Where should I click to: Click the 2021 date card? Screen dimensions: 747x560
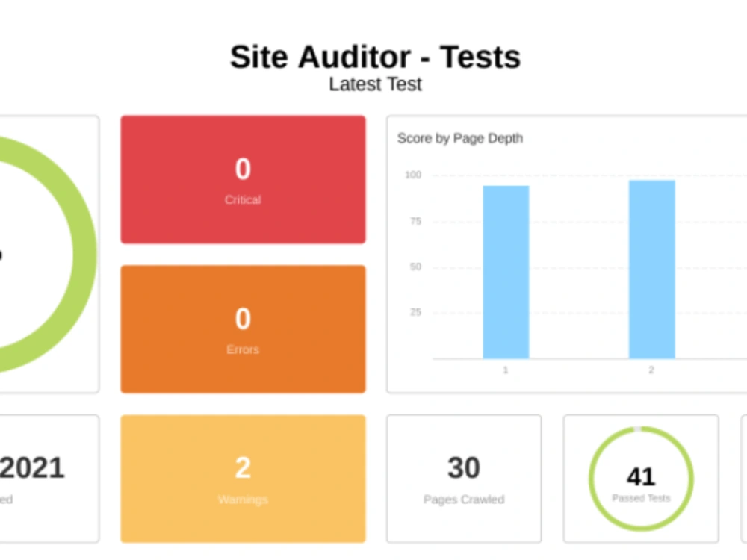pyautogui.click(x=49, y=479)
